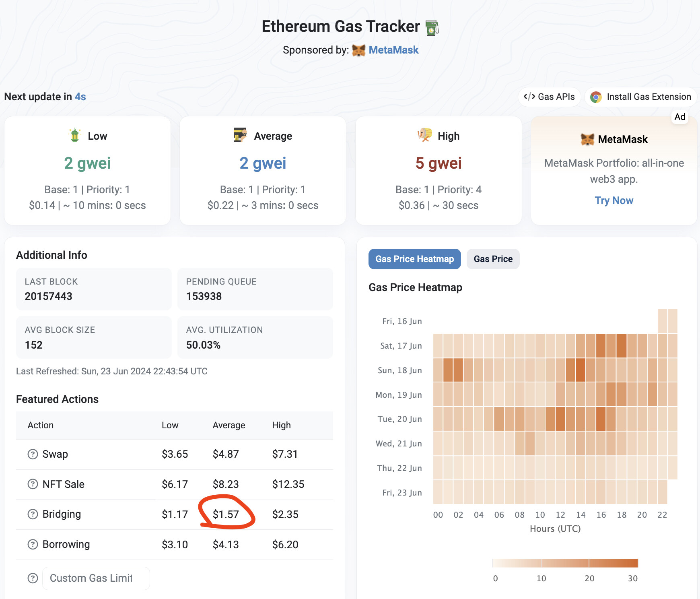Click Try Now in the MetaMask ad
The width and height of the screenshot is (700, 599).
click(x=614, y=200)
